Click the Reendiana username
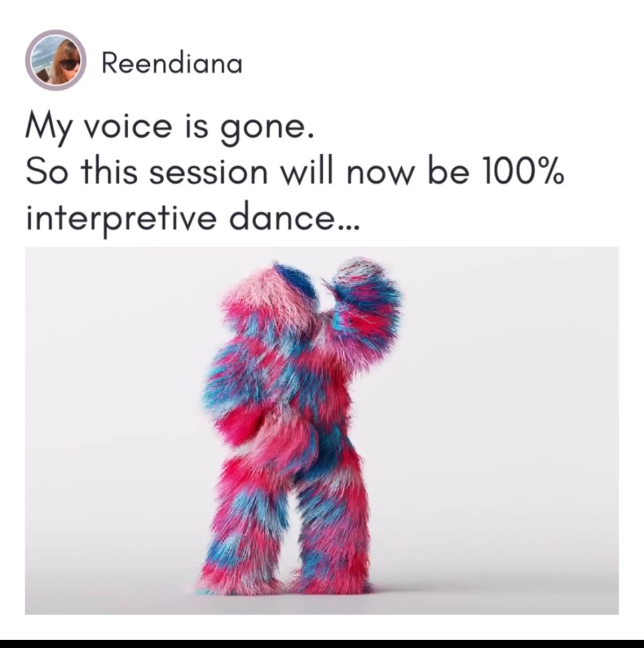The height and width of the screenshot is (648, 644). point(172,63)
